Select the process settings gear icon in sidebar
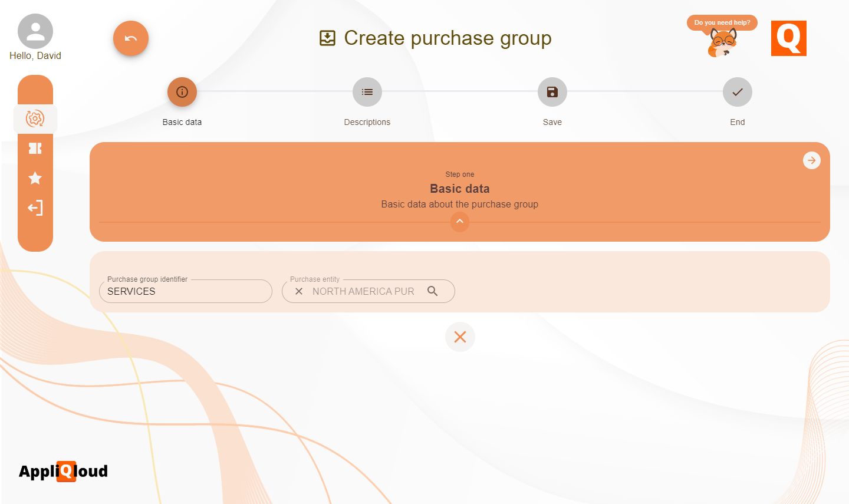The image size is (849, 504). coord(35,118)
